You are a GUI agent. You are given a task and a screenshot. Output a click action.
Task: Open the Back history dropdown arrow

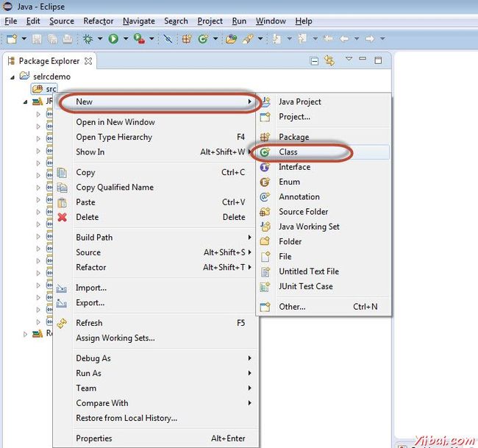(x=357, y=39)
